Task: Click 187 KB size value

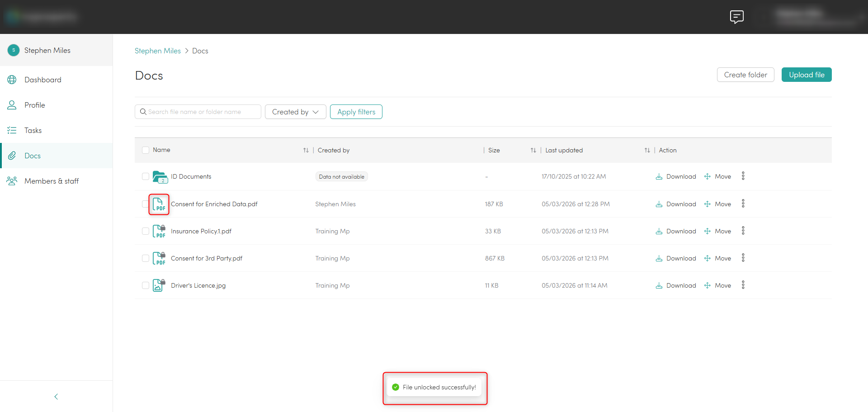Action: [494, 204]
